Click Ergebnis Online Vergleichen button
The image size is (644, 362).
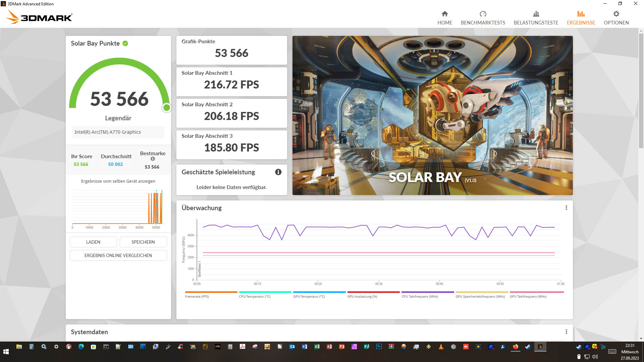click(118, 255)
